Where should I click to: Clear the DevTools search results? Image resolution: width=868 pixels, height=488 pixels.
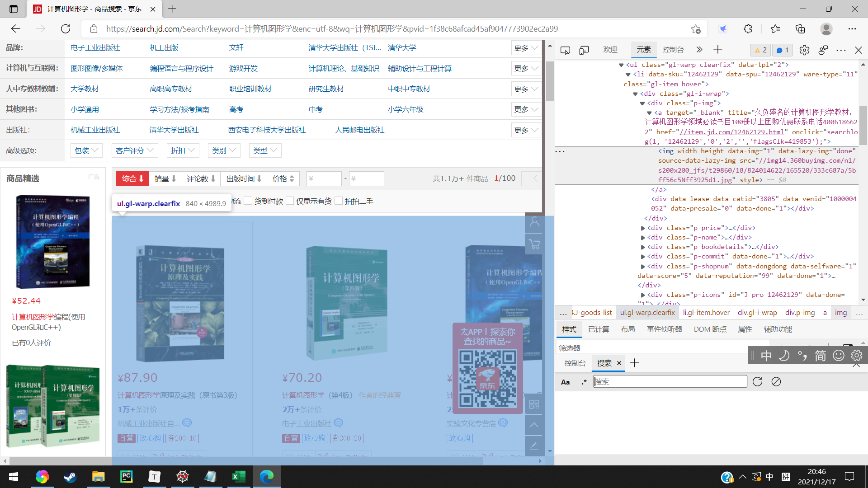tap(776, 382)
